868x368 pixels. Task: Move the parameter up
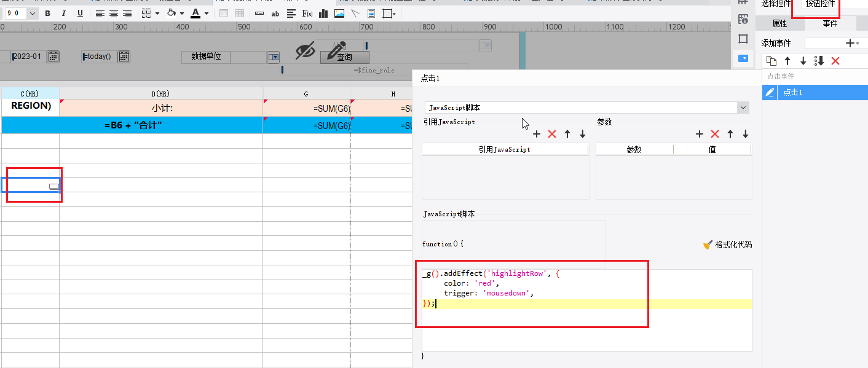coord(730,134)
